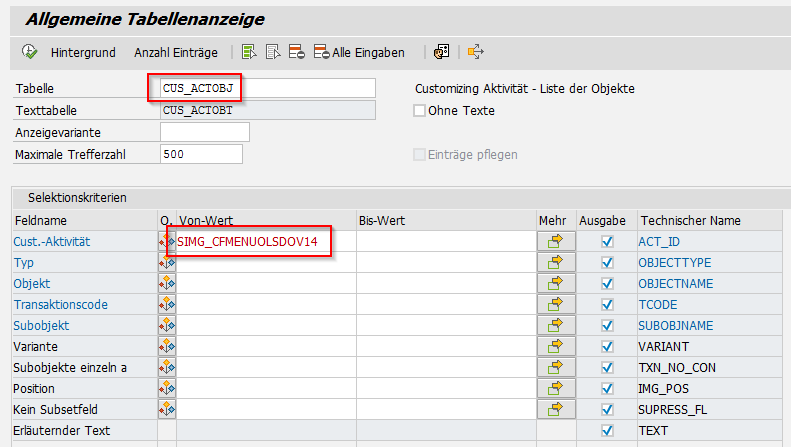The width and height of the screenshot is (791, 447).
Task: Click the Tabelle input field CUS_ACTOBJ
Action: pyautogui.click(x=268, y=88)
